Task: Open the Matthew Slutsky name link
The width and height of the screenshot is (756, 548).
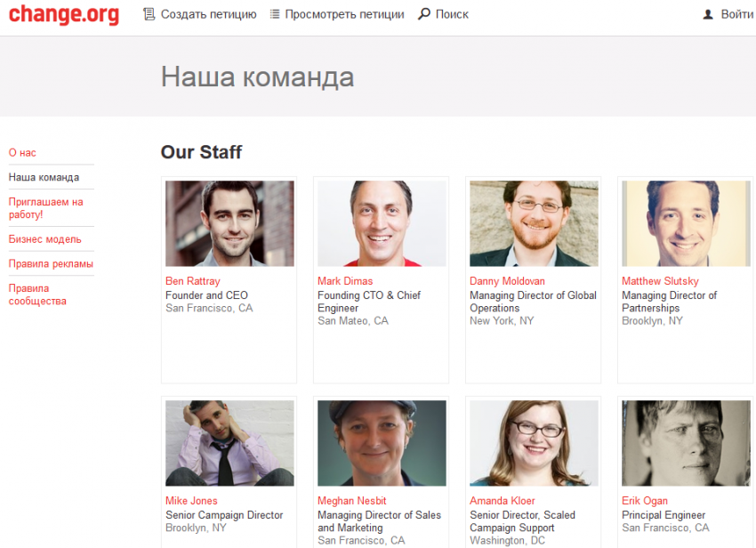Action: pos(660,281)
